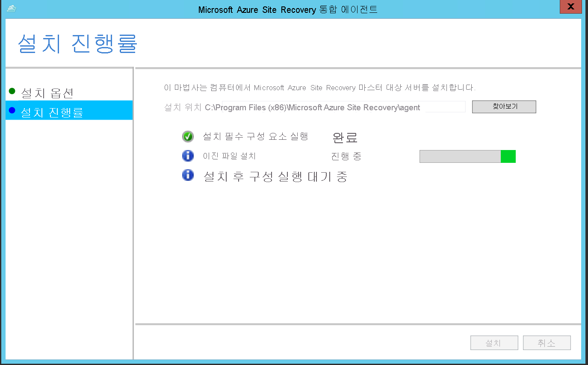Click the Azure cloud icon in title bar
The height and width of the screenshot is (365, 588).
[x=12, y=9]
